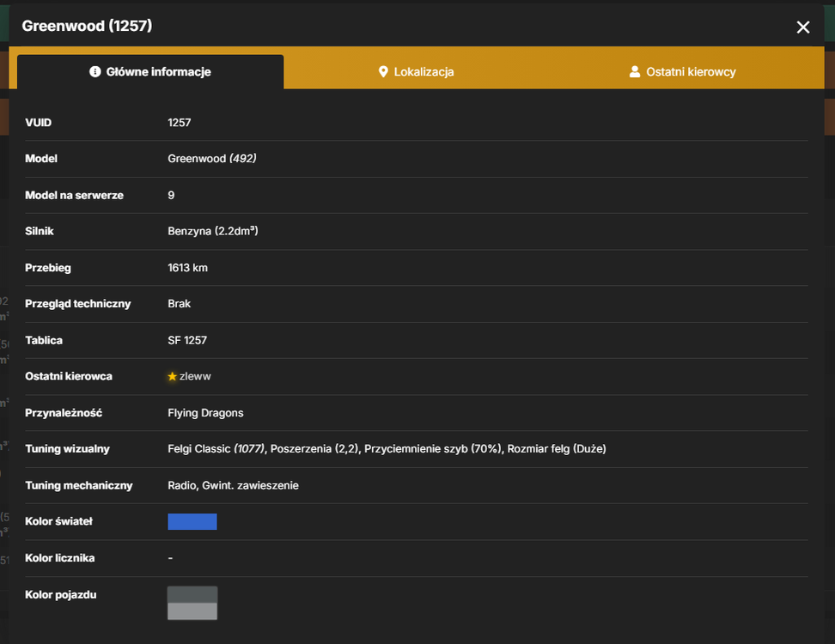Screen dimensions: 835x644
Task: Switch to the Lokalizacja tab
Action: coord(416,71)
